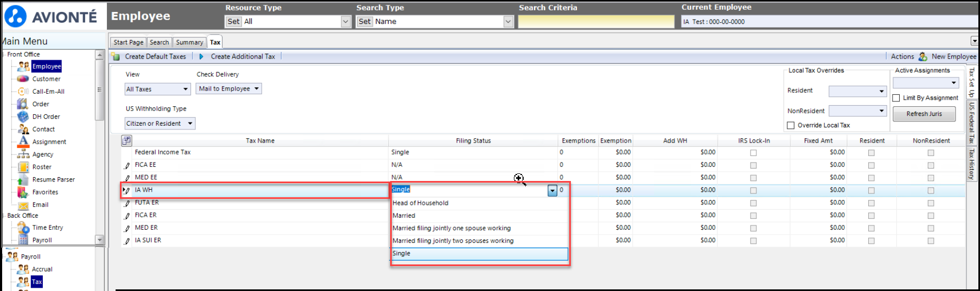The image size is (980, 291).
Task: Open the Tax icon under Payroll
Action: 23,281
